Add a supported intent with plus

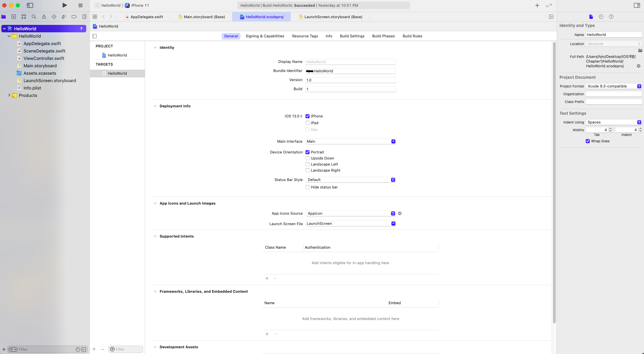coord(267,278)
